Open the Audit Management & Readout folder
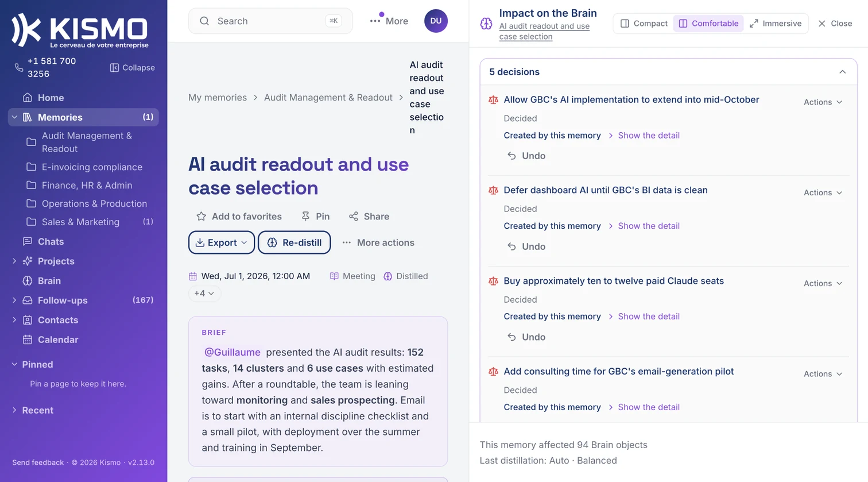Screen dimensions: 868x482 point(87,142)
